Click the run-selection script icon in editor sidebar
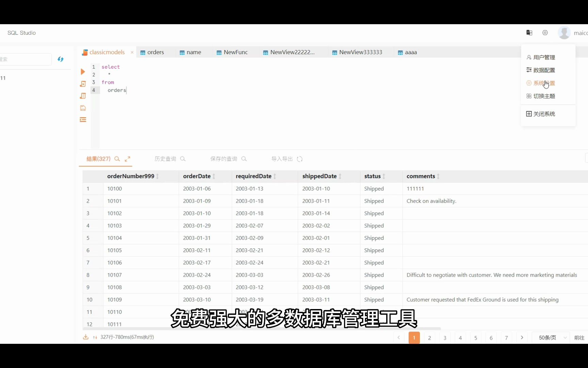The width and height of the screenshot is (588, 368). pyautogui.click(x=83, y=84)
